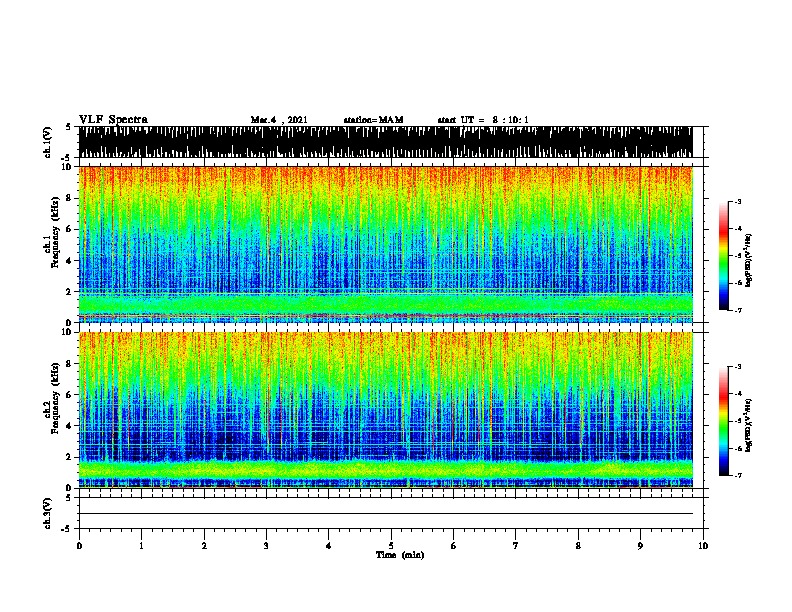Click the ch.2 color scale log(PSD) unit label
The image size is (792, 612).
[x=749, y=425]
